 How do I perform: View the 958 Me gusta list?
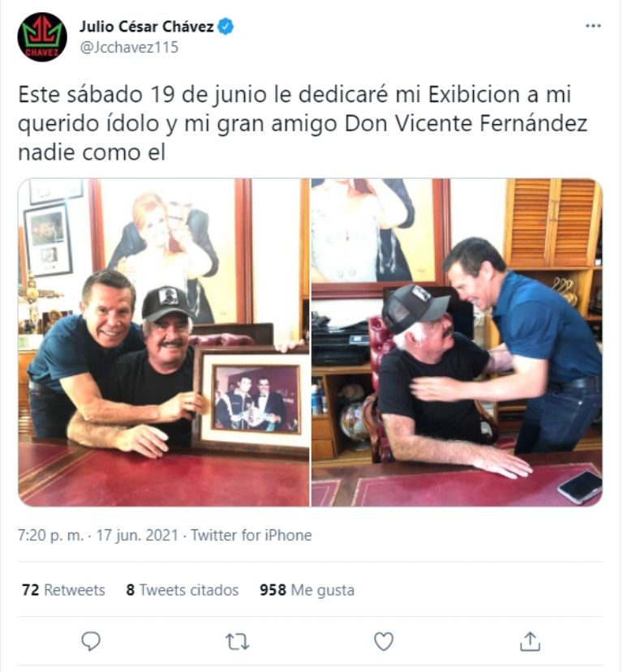[307, 590]
